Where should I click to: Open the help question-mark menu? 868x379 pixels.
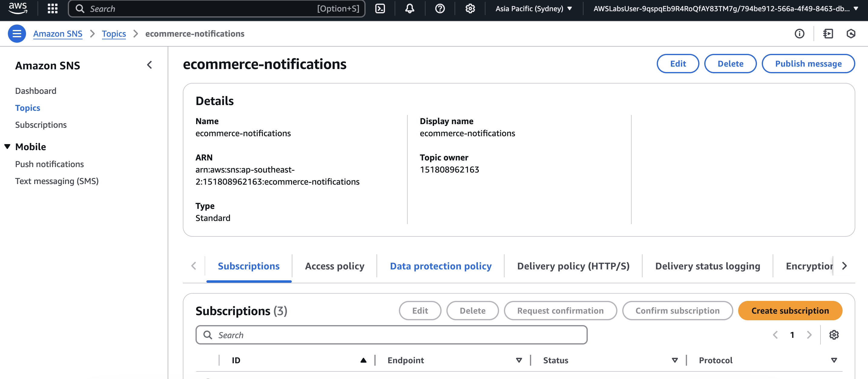click(x=440, y=8)
